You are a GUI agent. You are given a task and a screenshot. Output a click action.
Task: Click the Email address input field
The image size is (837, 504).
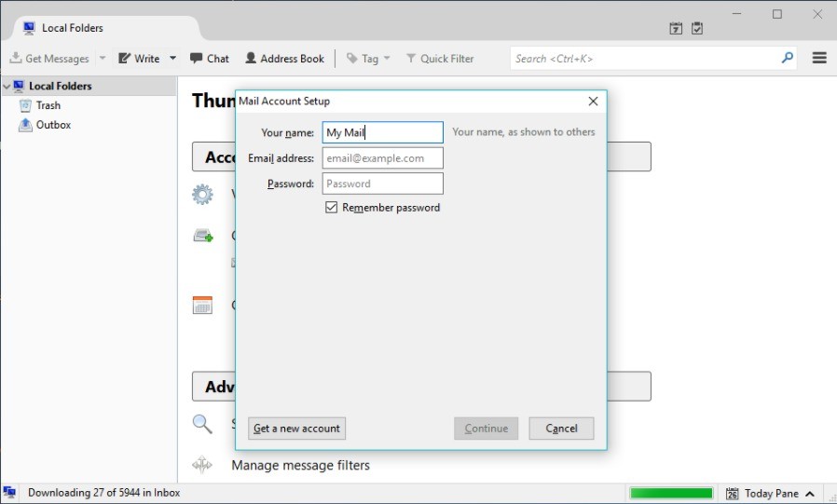click(x=382, y=158)
